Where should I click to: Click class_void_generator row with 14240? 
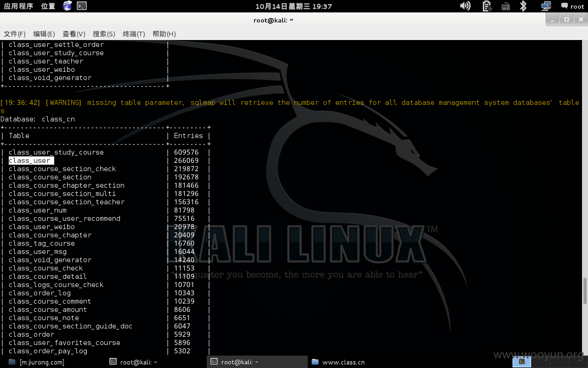105,260
